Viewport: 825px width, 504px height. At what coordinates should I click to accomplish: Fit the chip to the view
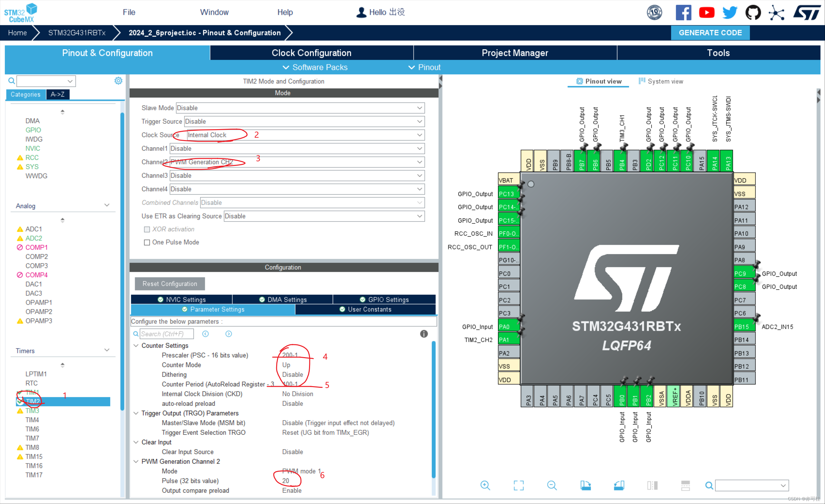click(519, 485)
